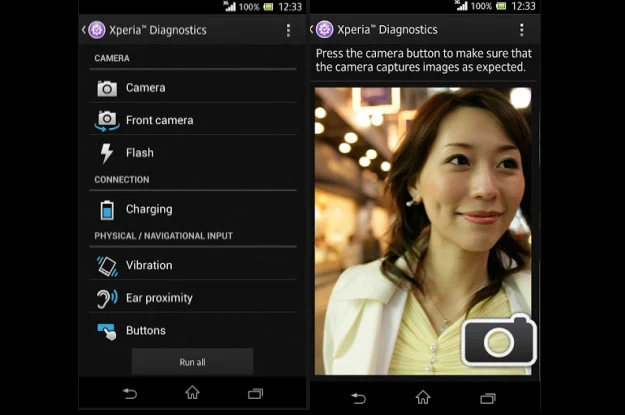
Task: Tap the camera preview photo of woman
Action: pyautogui.click(x=423, y=231)
